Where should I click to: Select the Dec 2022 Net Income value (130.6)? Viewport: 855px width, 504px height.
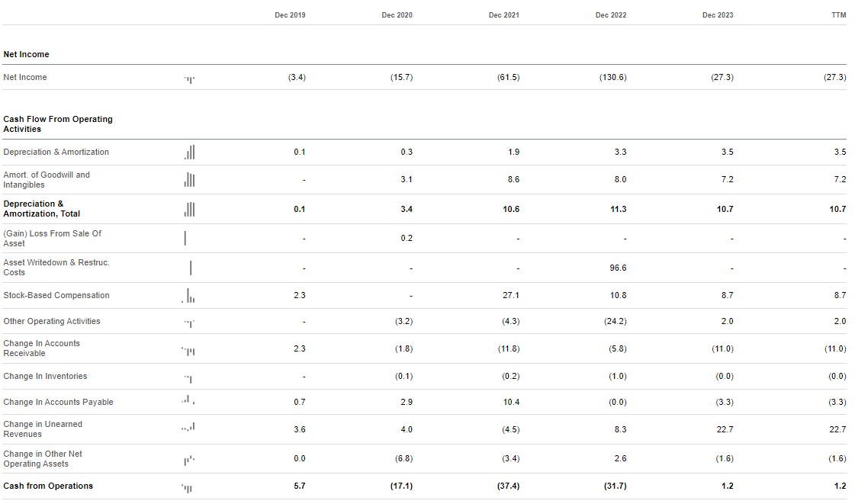click(612, 78)
